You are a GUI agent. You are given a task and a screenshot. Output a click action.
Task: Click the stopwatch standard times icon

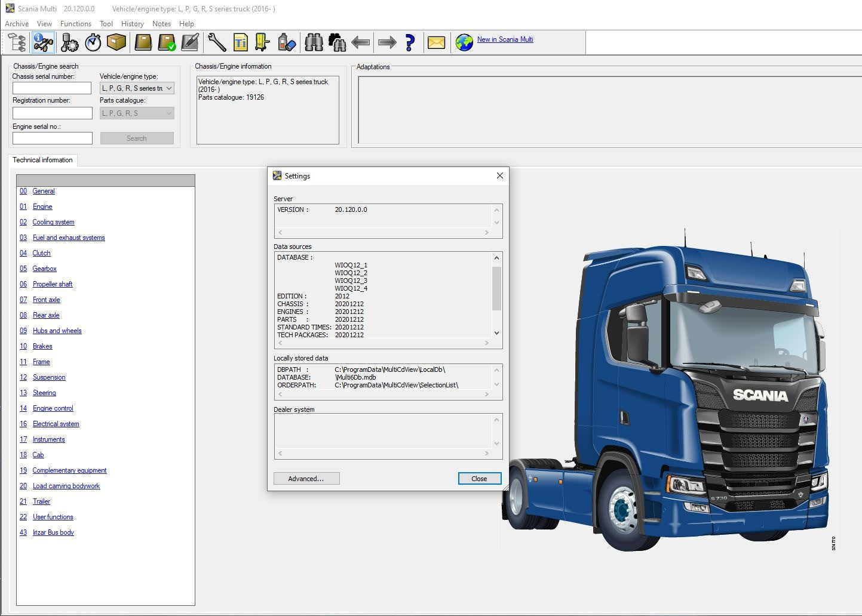pyautogui.click(x=93, y=42)
